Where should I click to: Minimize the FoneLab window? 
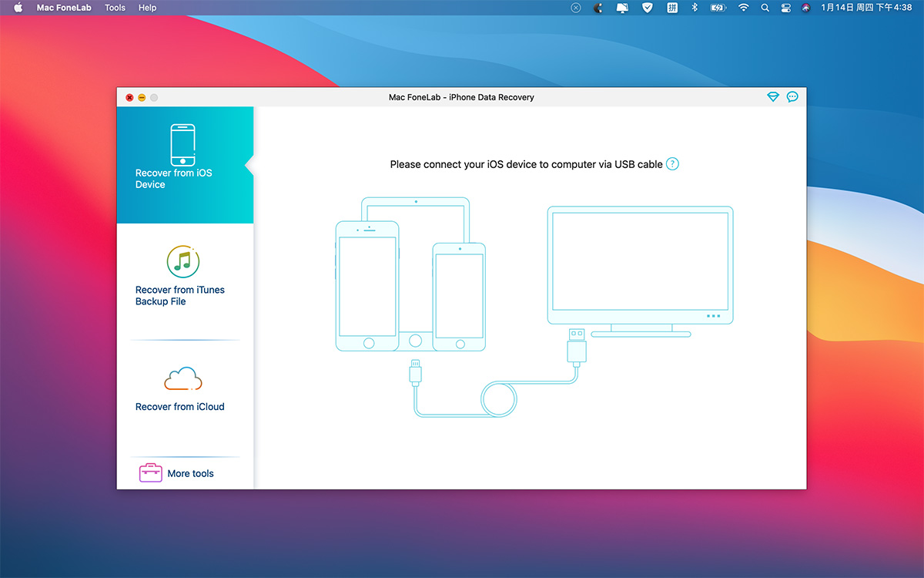click(x=142, y=98)
